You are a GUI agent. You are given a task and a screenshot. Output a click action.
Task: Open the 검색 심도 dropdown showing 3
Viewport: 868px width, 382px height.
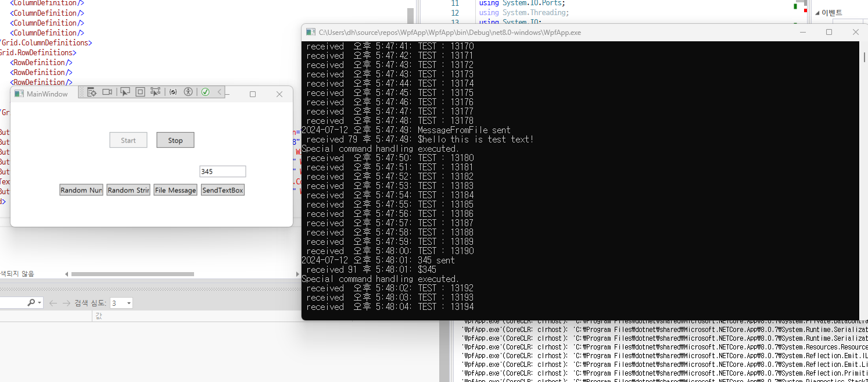click(x=121, y=303)
